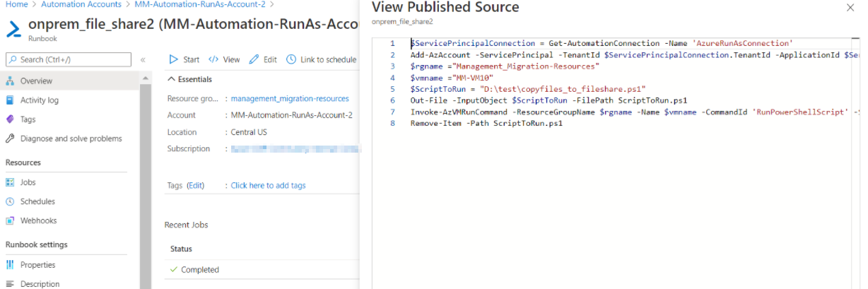Start the runbook
868x289 pixels.
pyautogui.click(x=184, y=60)
